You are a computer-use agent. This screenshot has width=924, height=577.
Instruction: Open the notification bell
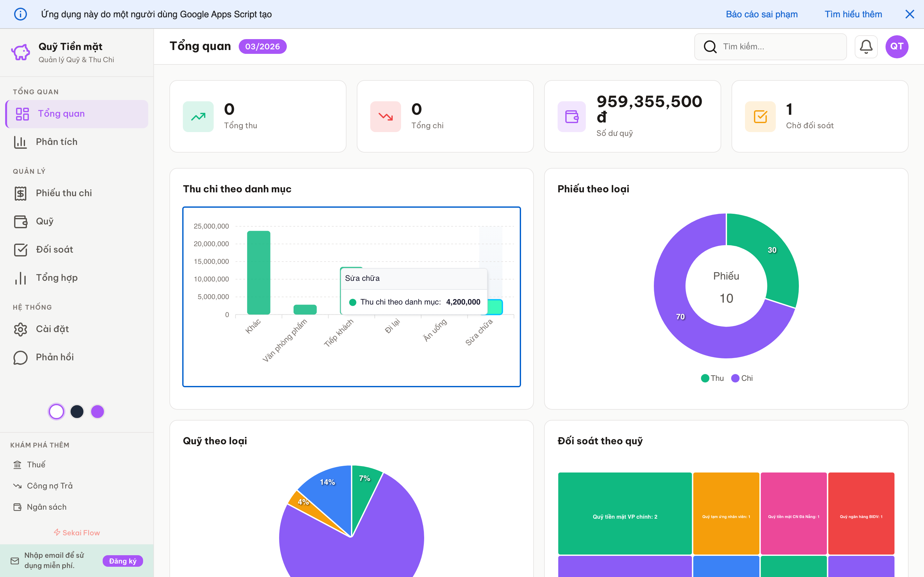[x=866, y=46]
